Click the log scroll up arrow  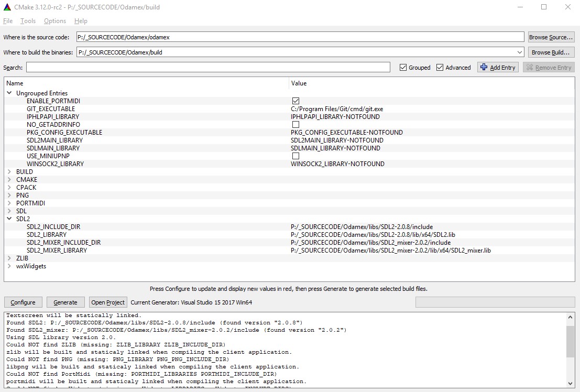[570, 317]
